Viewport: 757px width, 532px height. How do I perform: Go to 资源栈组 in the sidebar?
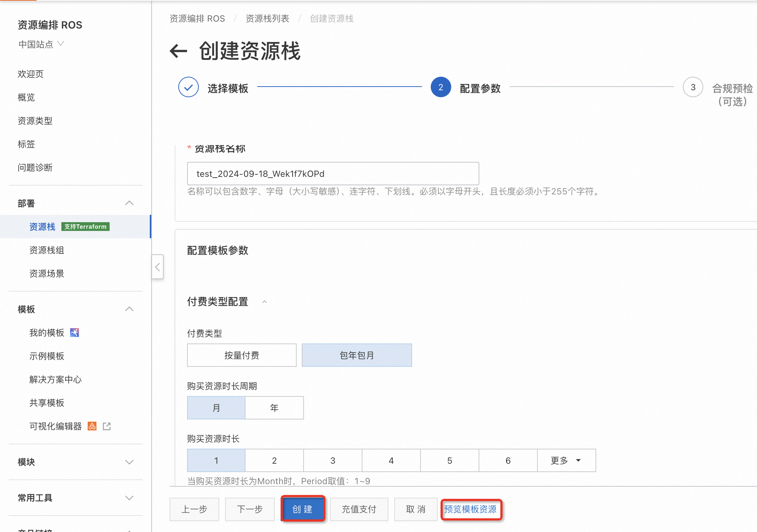point(47,250)
